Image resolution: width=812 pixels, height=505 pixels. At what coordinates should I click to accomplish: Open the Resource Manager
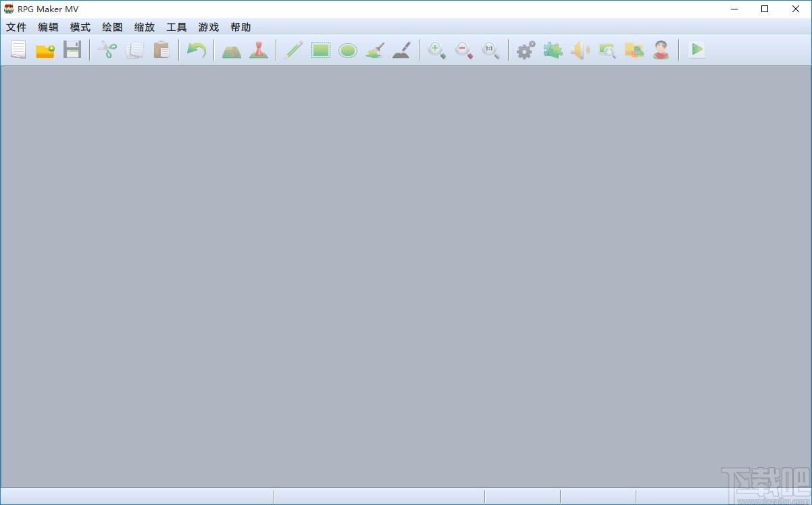click(634, 49)
